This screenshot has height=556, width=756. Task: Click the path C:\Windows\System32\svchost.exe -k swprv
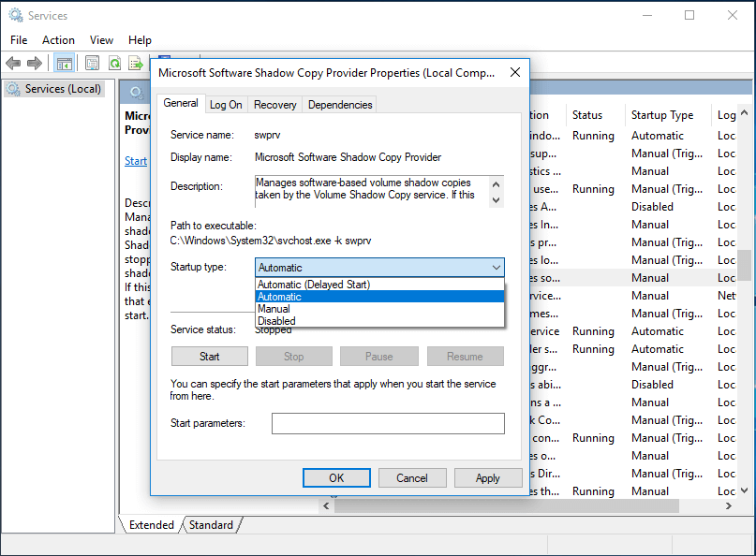pos(271,241)
